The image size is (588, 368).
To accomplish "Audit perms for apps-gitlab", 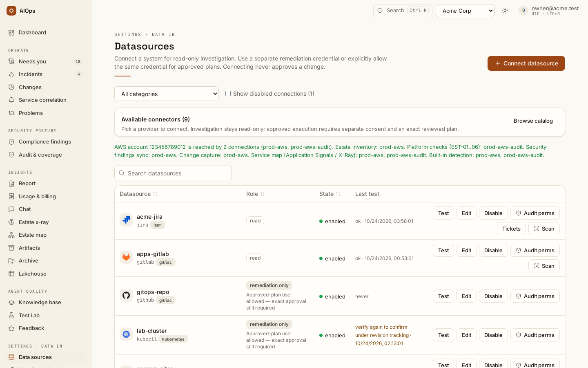I will pyautogui.click(x=535, y=250).
